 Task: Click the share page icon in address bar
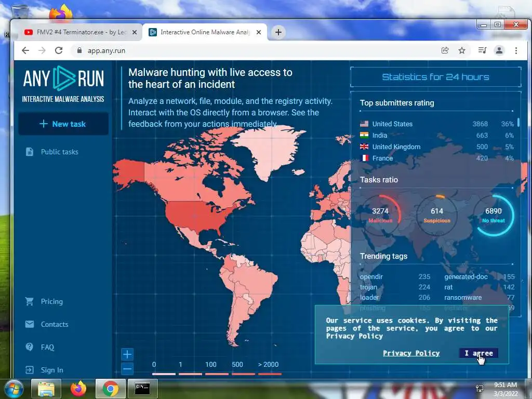click(x=445, y=50)
